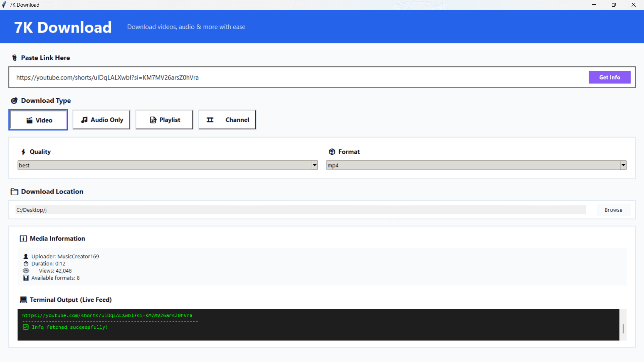Click the 'Download videos, audio & more' tagline
Image resolution: width=644 pixels, height=362 pixels.
pyautogui.click(x=186, y=27)
